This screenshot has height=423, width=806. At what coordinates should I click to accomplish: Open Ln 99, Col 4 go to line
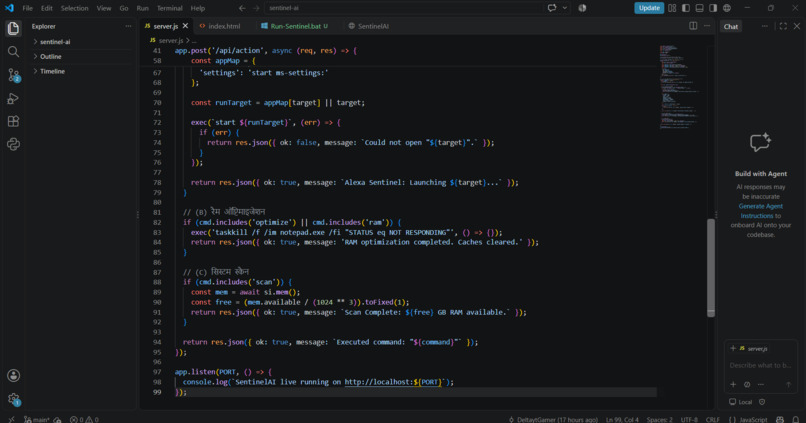click(622, 419)
